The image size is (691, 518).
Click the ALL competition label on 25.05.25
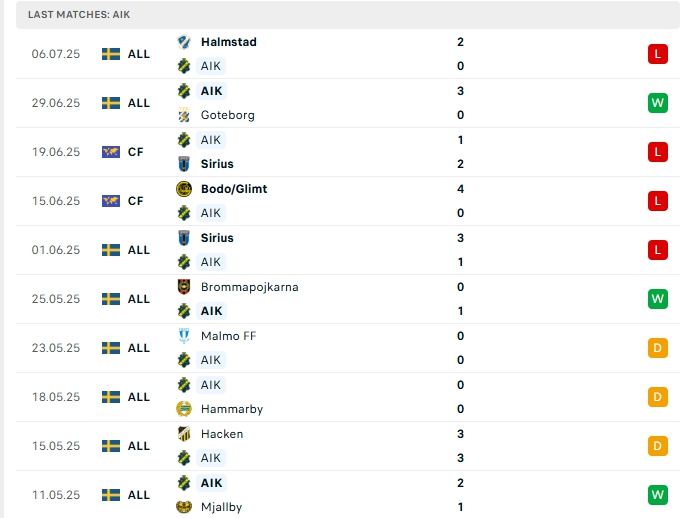coord(138,299)
